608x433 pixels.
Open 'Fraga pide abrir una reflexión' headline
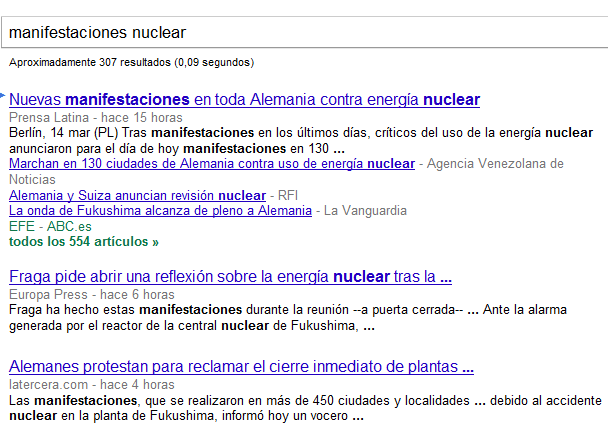coord(230,277)
